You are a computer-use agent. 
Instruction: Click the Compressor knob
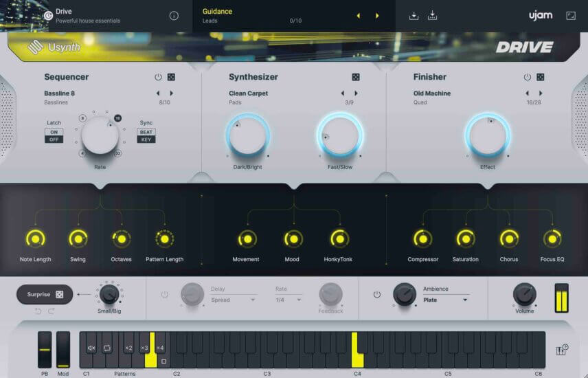coord(423,238)
